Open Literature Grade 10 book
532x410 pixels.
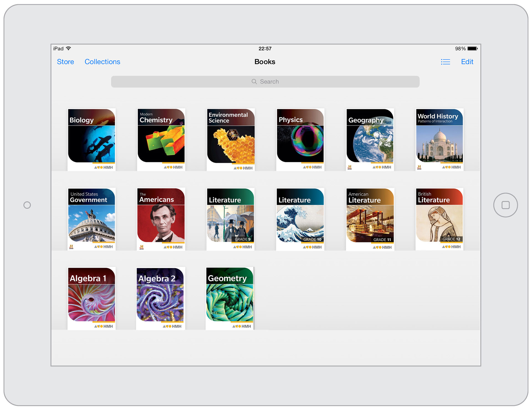point(300,219)
